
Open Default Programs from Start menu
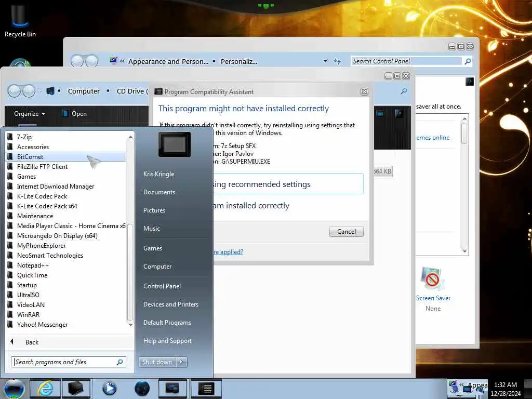coord(167,323)
